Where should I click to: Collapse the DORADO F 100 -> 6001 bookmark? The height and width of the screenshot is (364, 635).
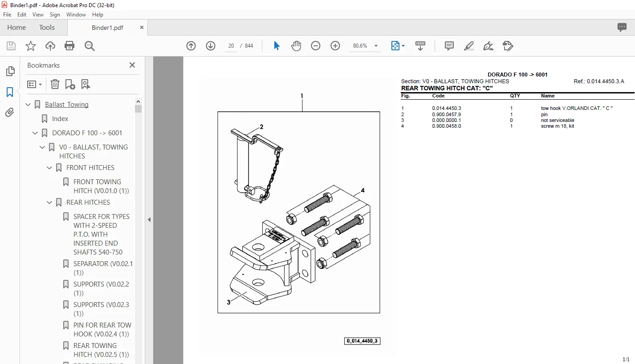coord(36,133)
